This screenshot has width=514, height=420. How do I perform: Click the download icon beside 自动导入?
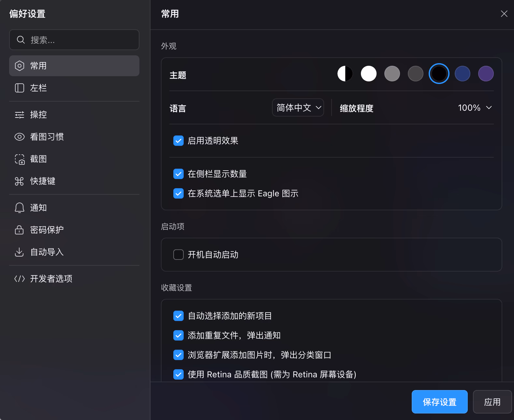(x=20, y=252)
